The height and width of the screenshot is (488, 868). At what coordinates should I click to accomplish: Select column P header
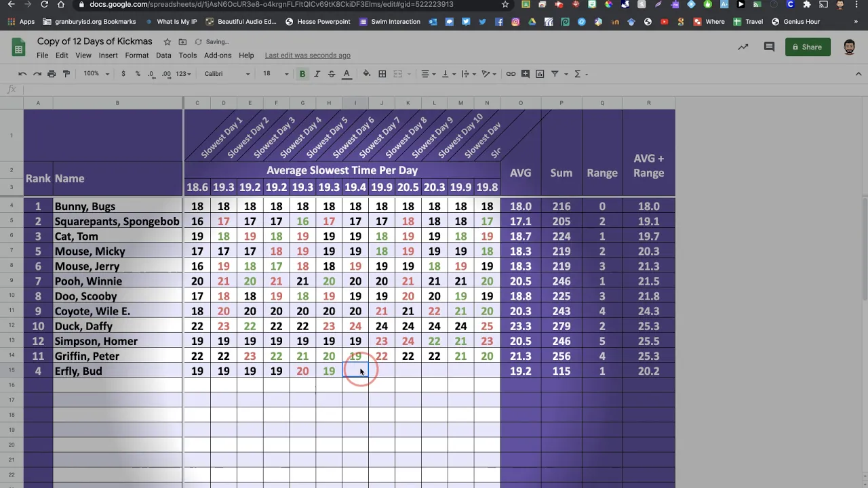coord(561,103)
